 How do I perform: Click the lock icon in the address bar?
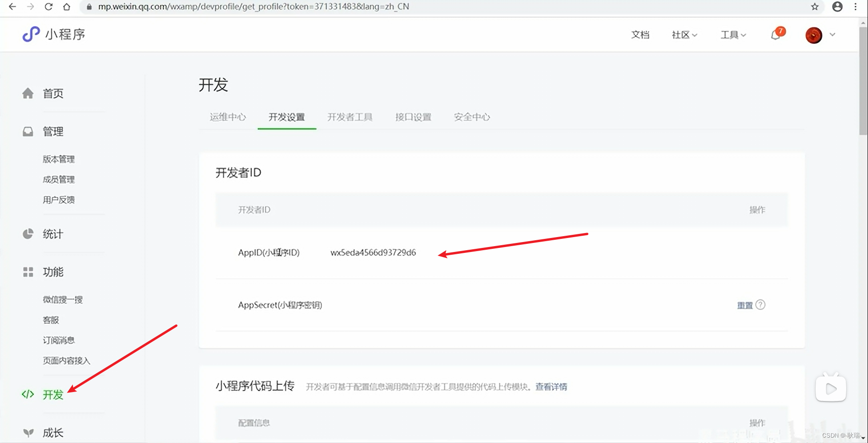[x=89, y=7]
